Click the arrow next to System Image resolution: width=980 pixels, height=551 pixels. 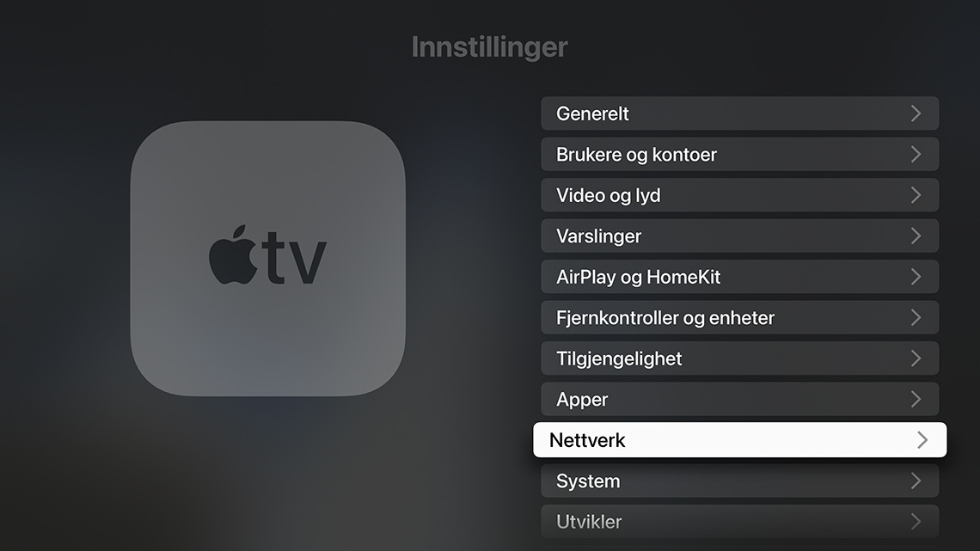click(x=916, y=481)
